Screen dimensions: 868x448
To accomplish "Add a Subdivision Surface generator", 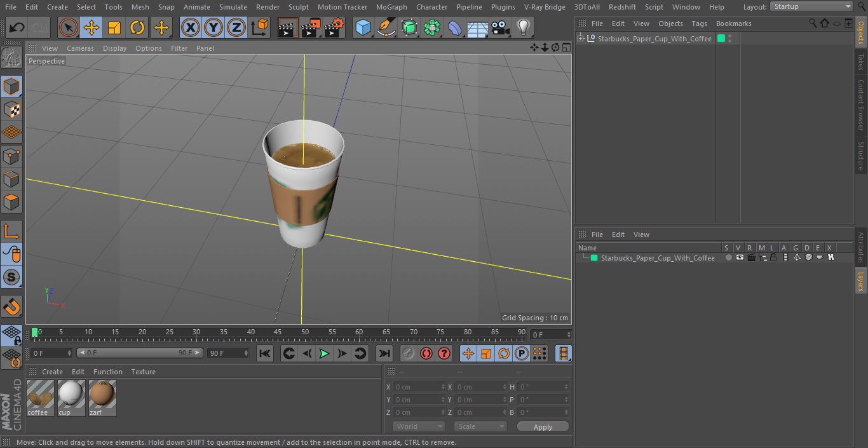I will click(409, 27).
